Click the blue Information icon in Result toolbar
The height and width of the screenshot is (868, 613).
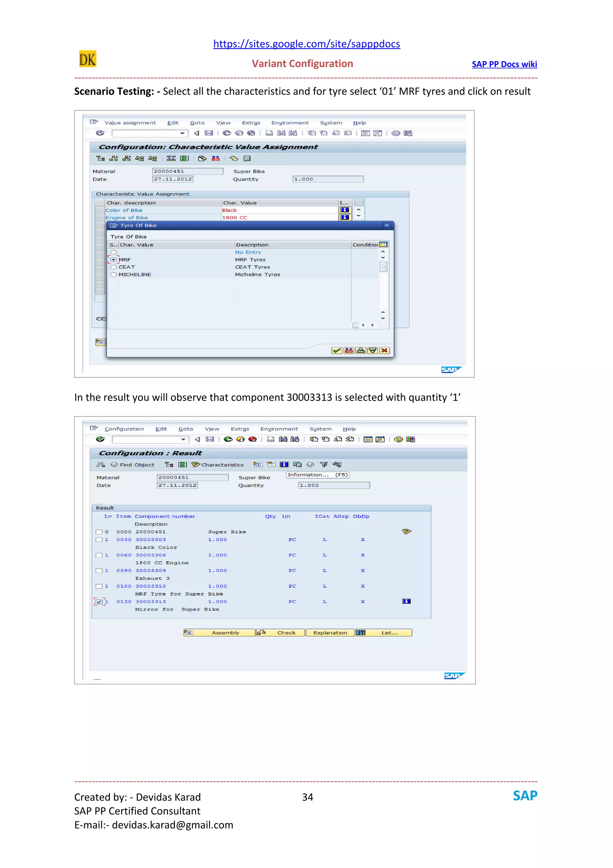click(284, 465)
